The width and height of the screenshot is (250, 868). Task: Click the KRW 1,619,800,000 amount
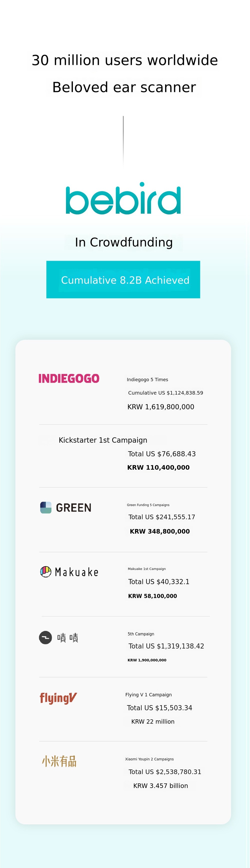(161, 407)
